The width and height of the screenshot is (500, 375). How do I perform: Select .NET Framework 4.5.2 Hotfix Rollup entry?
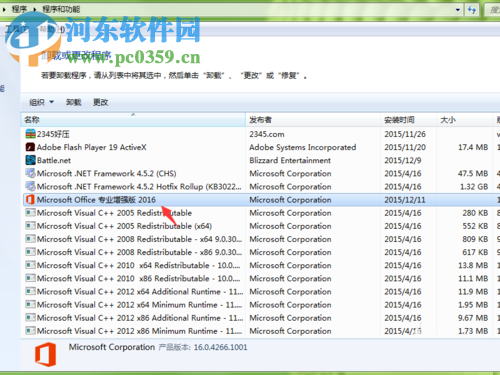139,186
